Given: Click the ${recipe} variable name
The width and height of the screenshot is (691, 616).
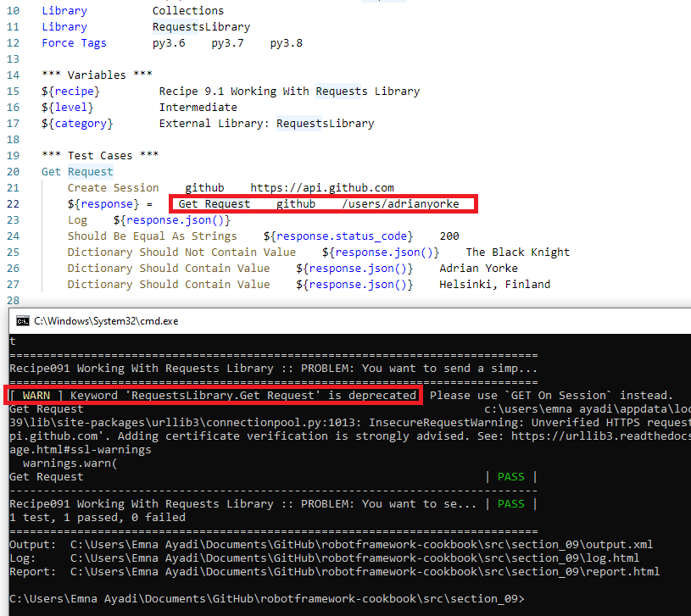Looking at the screenshot, I should tap(71, 92).
